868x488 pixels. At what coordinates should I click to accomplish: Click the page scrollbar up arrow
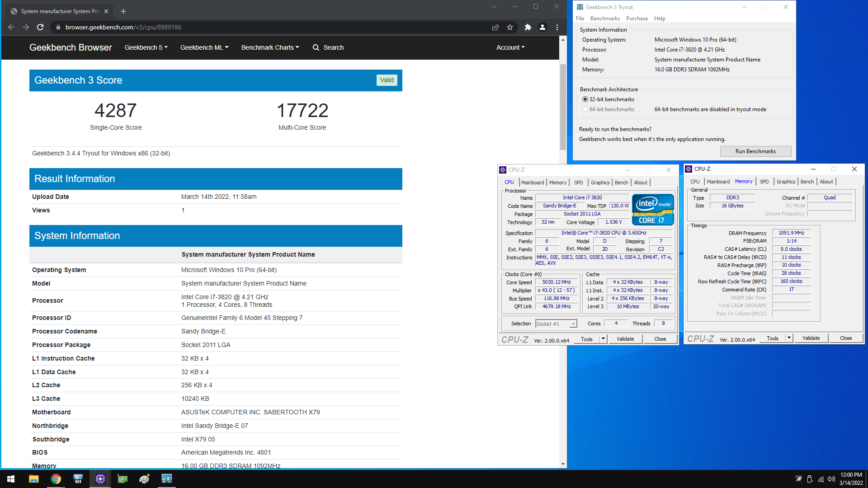[x=563, y=40]
